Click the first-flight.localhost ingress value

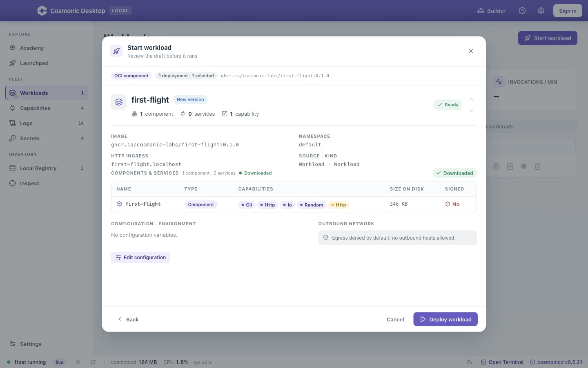tap(146, 164)
